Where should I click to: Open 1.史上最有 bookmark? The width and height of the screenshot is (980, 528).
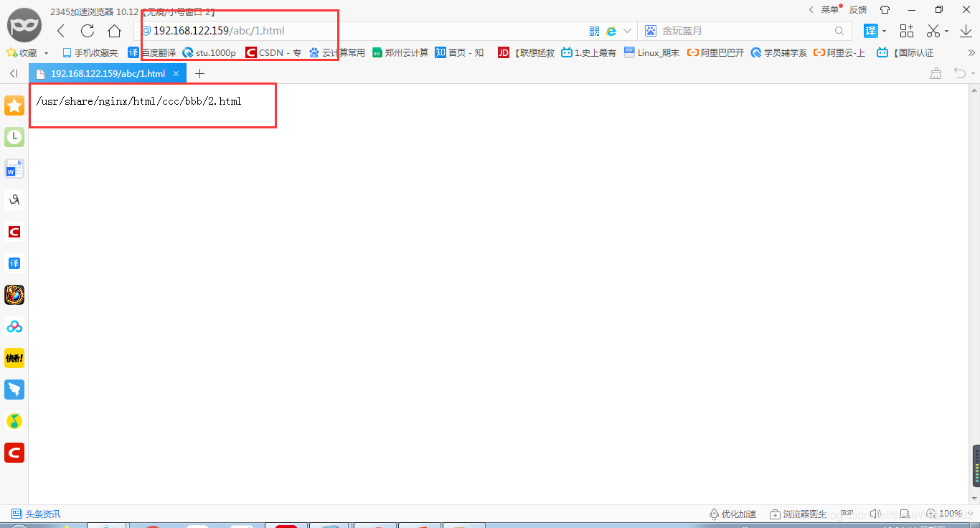point(588,52)
